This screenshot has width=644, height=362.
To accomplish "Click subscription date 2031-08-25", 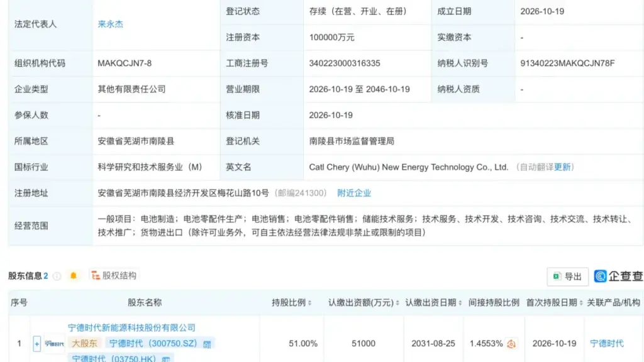I will [433, 344].
